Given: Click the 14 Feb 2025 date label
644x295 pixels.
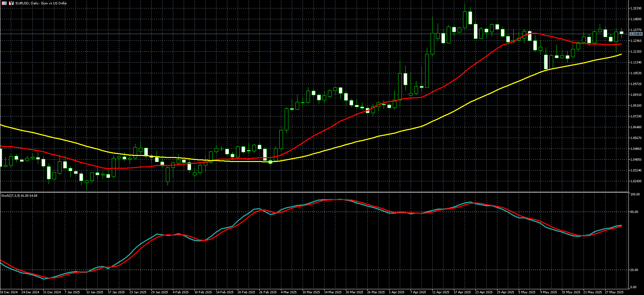Looking at the screenshot, I should click(x=225, y=292).
